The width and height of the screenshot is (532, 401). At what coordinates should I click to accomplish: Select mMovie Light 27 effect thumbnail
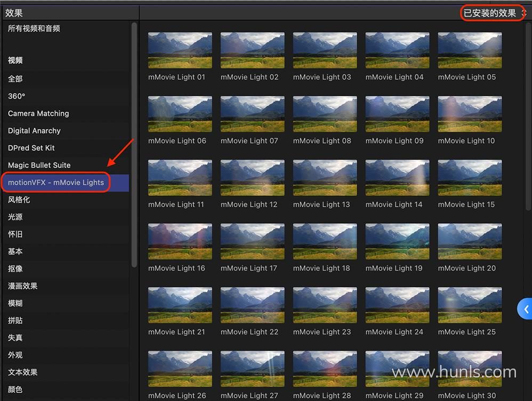tap(253, 369)
